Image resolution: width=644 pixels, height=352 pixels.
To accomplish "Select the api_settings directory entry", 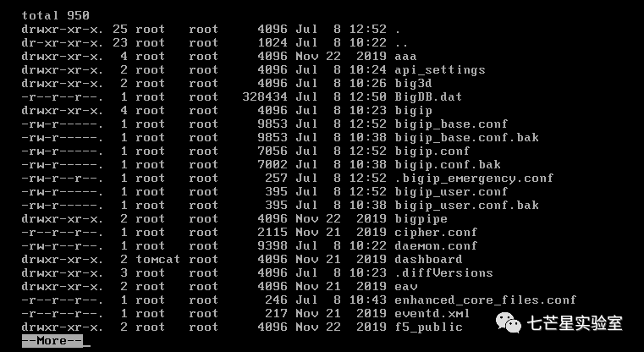I will (440, 70).
